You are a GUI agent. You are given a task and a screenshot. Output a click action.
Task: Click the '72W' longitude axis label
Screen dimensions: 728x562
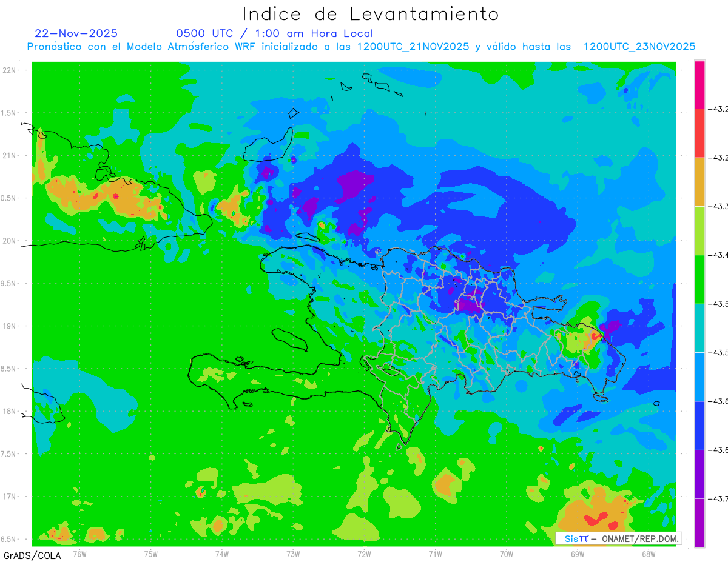[x=364, y=554]
